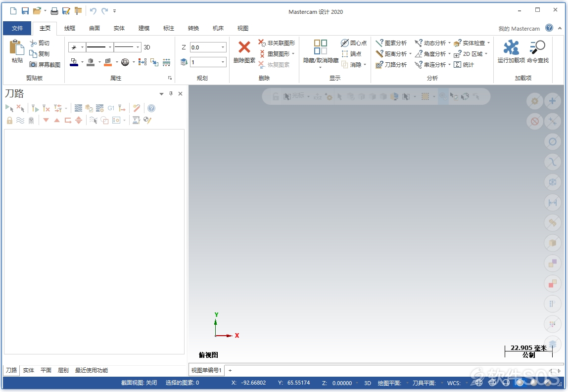Switch to the 层别 panel tab
Screen dimensions: 568x392
pyautogui.click(x=63, y=370)
